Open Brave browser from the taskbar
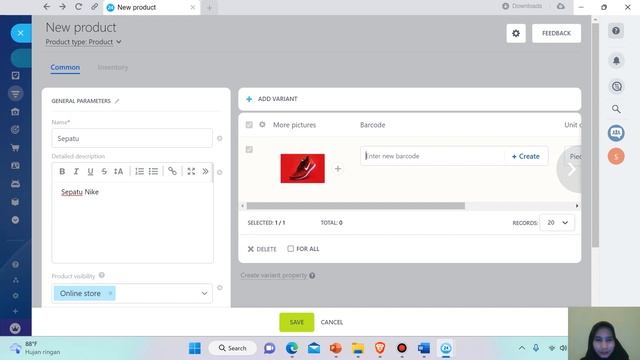This screenshot has height=360, width=640. (380, 348)
